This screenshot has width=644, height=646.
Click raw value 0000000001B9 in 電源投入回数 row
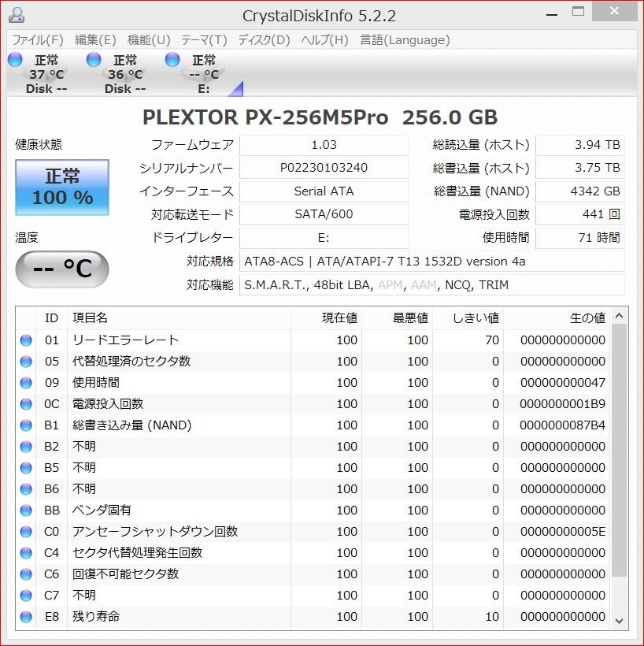pos(562,404)
